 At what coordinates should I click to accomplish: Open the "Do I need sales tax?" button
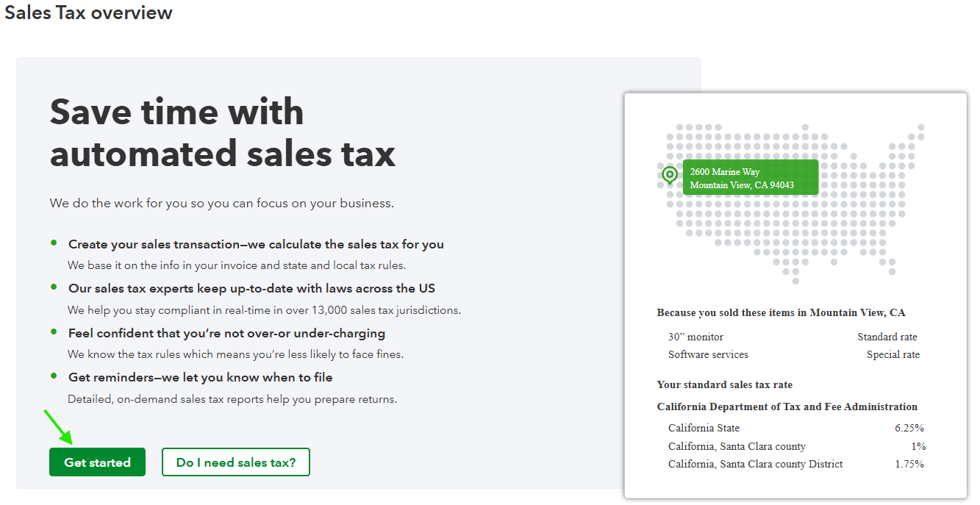click(x=235, y=462)
